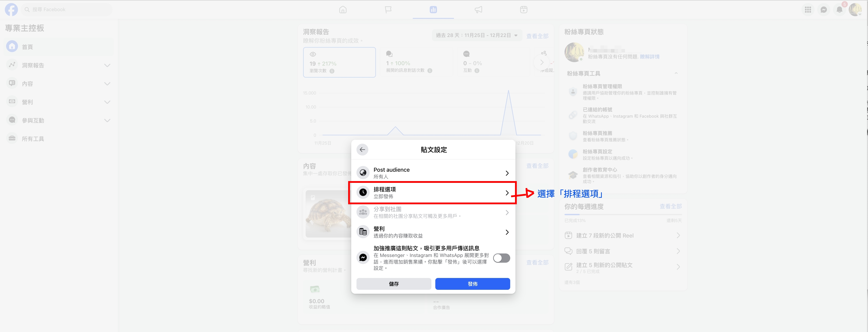Focus the 搜尋 Facebook search field
Image resolution: width=868 pixels, height=332 pixels.
[x=67, y=9]
